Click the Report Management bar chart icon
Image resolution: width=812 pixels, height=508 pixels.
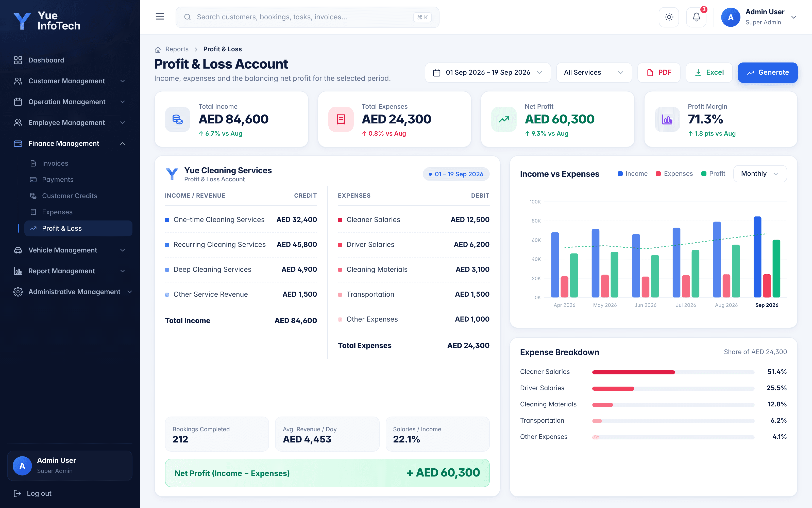pyautogui.click(x=18, y=271)
